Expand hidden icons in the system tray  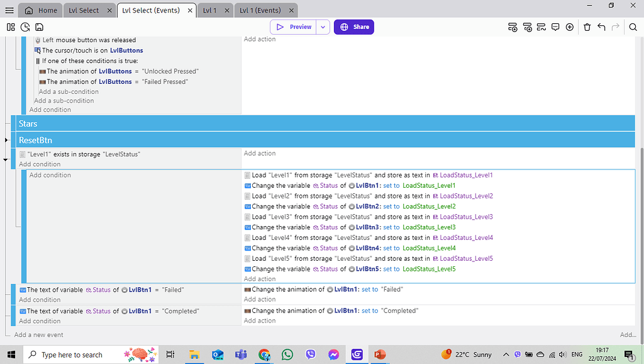point(506,355)
